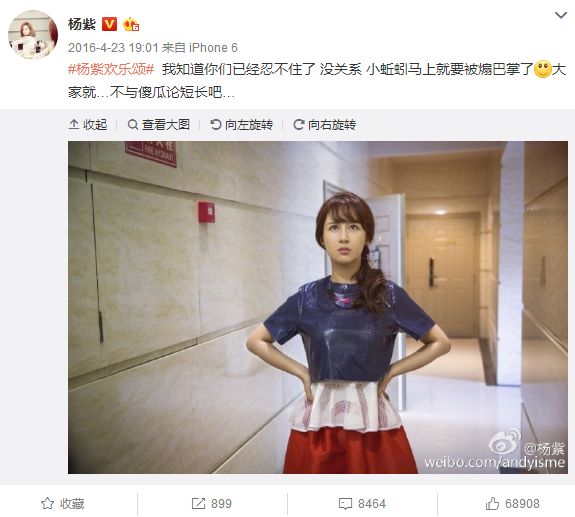Rotate image left with 向左旋转
575x517 pixels.
(x=242, y=125)
